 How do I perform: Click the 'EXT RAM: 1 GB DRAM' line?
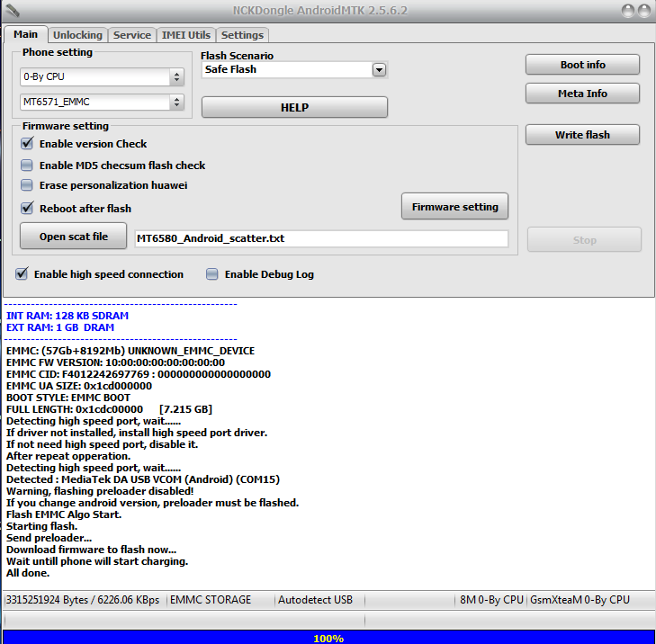(x=60, y=327)
